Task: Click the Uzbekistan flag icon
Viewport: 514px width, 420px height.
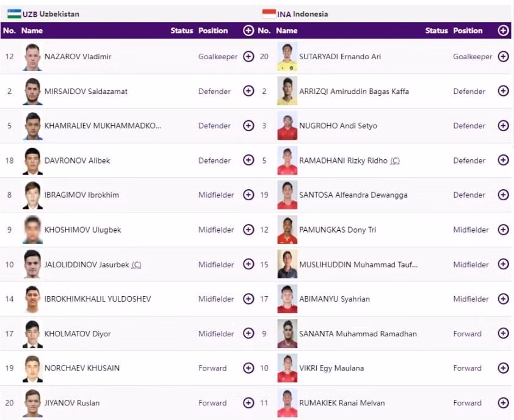Action: 14,14
